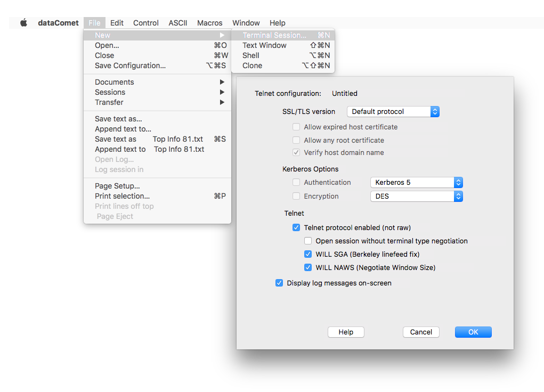The width and height of the screenshot is (544, 392).
Task: Expand the Documents submenu
Action: (158, 82)
